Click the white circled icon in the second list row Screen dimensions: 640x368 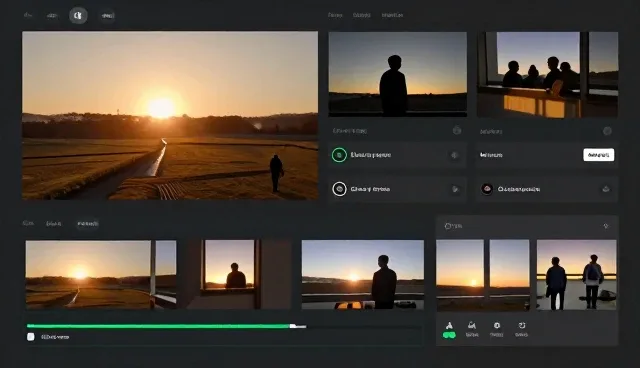tap(339, 189)
